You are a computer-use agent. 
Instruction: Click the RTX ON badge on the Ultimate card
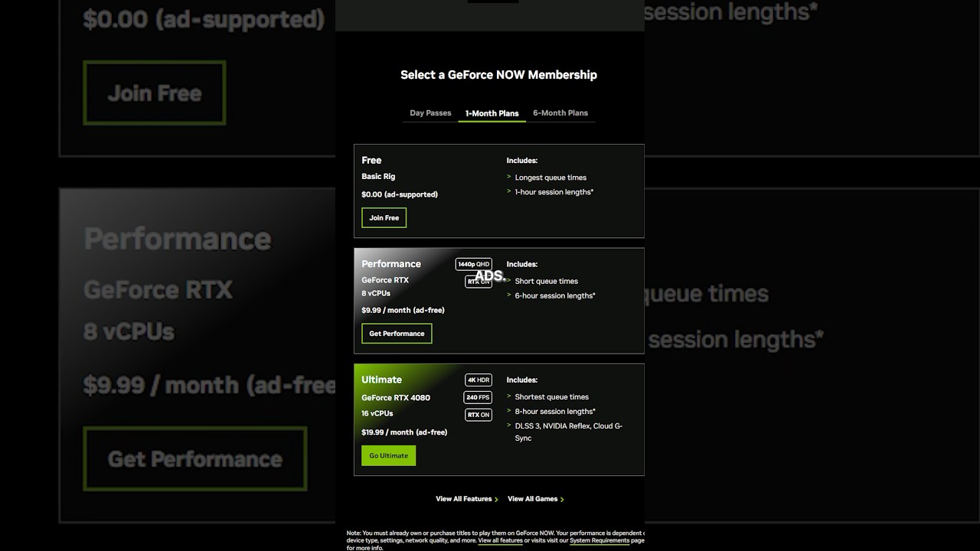(x=479, y=415)
